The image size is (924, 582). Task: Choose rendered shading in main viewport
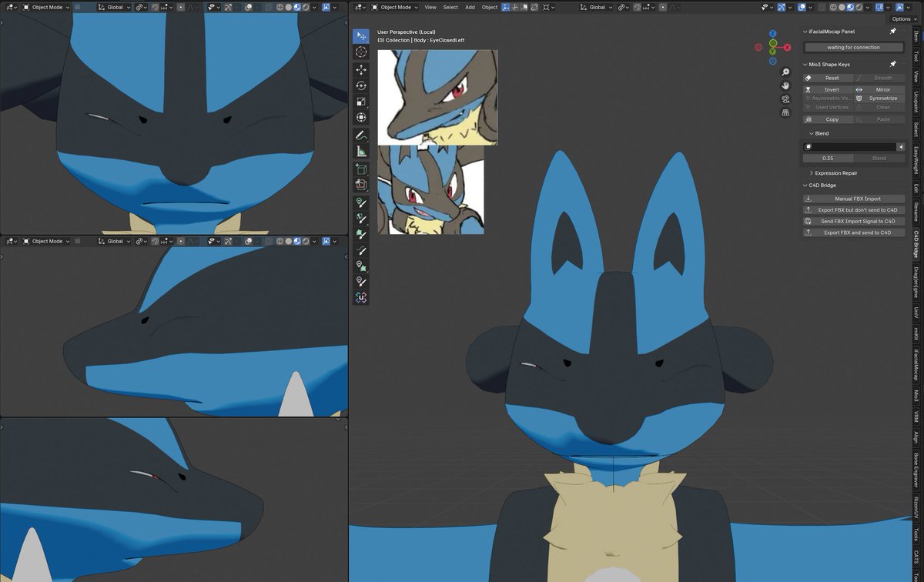tap(859, 7)
